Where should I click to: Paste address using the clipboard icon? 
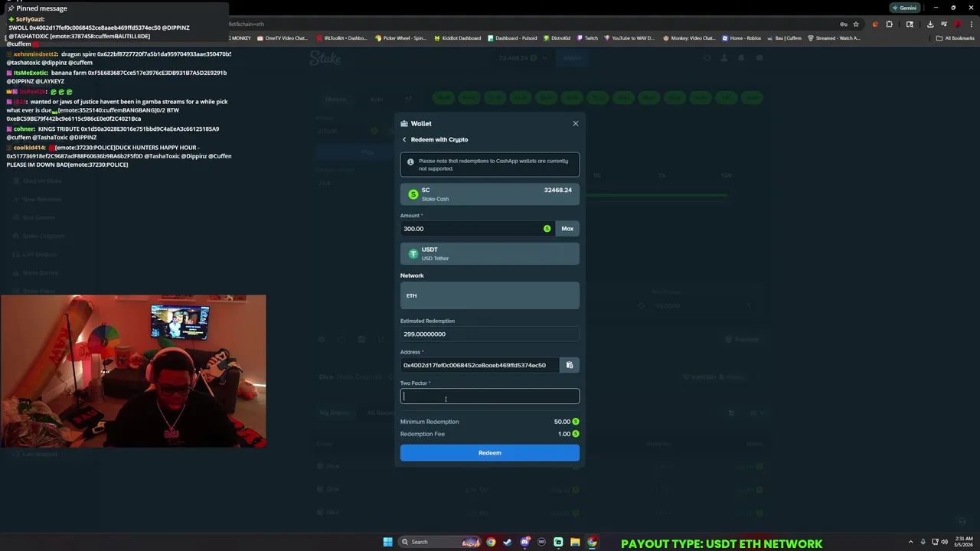(x=570, y=365)
